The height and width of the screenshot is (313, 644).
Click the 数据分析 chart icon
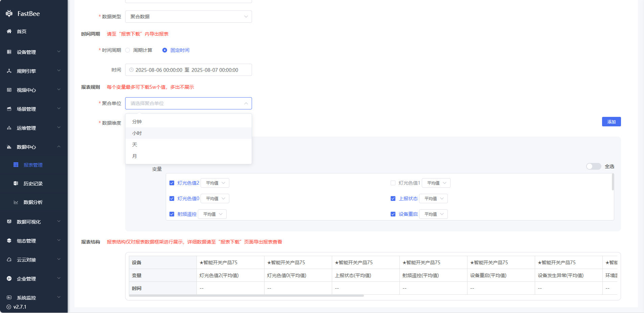(16, 202)
